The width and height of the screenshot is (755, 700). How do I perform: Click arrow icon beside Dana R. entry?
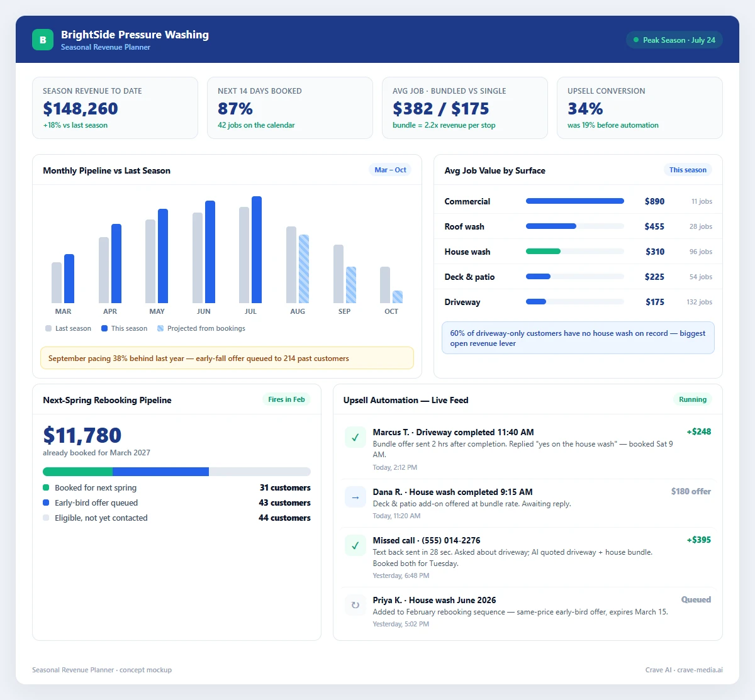coord(355,497)
